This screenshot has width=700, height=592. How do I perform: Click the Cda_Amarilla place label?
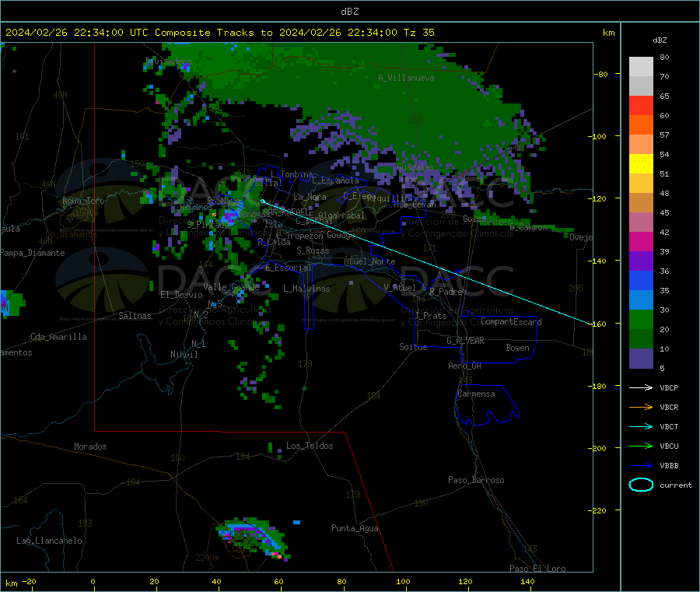point(58,337)
